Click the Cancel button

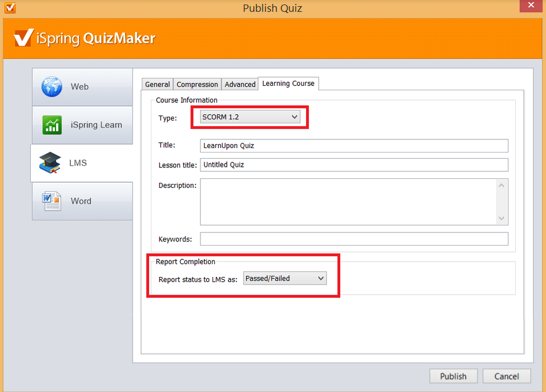pos(507,377)
